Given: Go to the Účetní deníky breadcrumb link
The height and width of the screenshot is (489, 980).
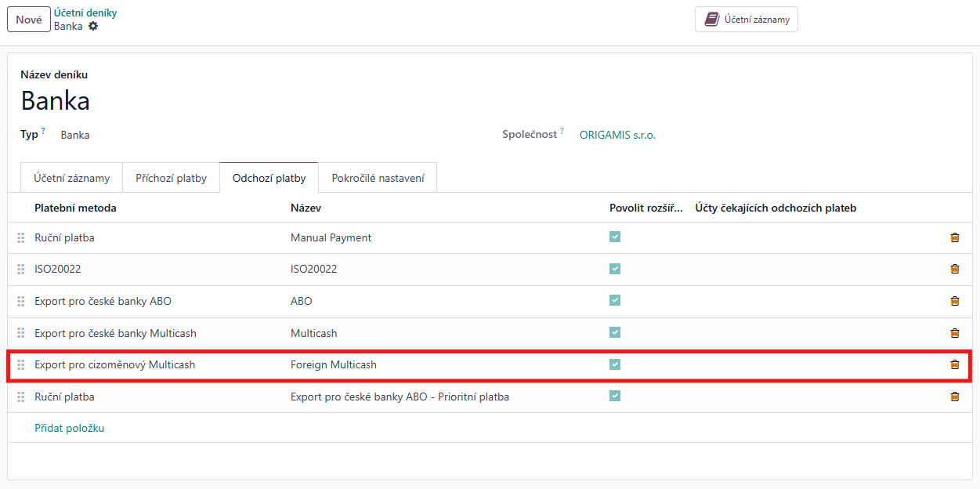Looking at the screenshot, I should point(85,13).
